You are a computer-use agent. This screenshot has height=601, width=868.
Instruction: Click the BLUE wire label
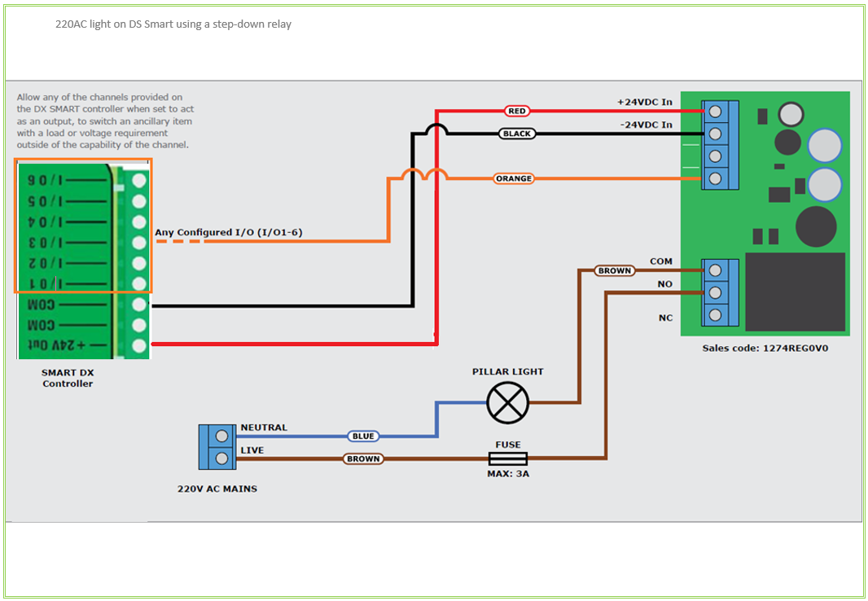[x=363, y=436]
